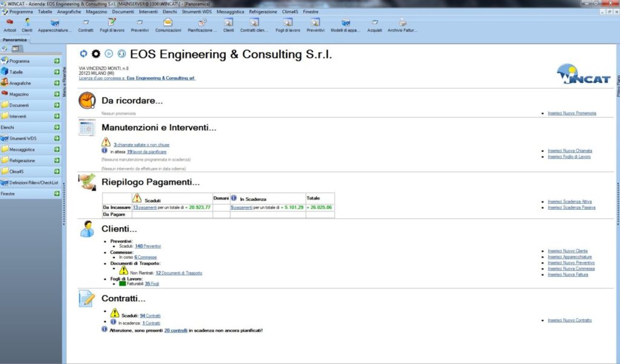Expand Tabelle with its green sidebar arrow
Image resolution: width=620 pixels, height=364 pixels.
pyautogui.click(x=57, y=72)
